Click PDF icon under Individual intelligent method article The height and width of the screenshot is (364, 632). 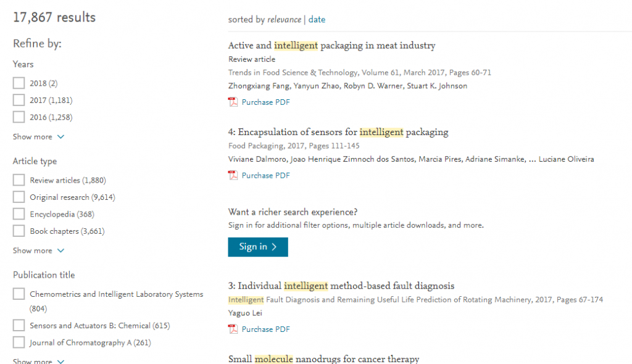click(x=233, y=329)
